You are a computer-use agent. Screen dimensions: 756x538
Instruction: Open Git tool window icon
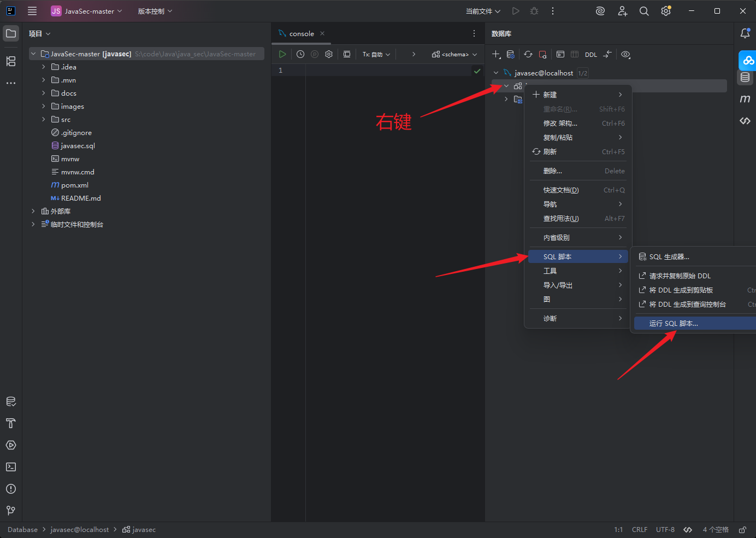[11, 511]
